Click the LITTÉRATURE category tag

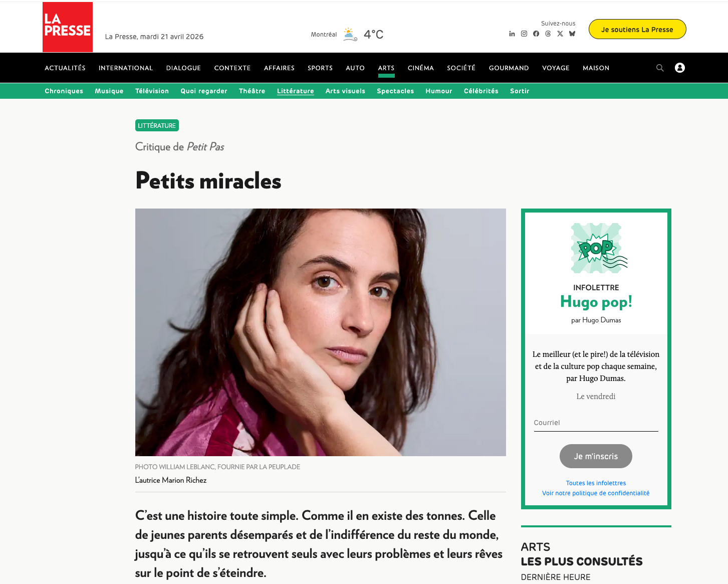coord(157,125)
